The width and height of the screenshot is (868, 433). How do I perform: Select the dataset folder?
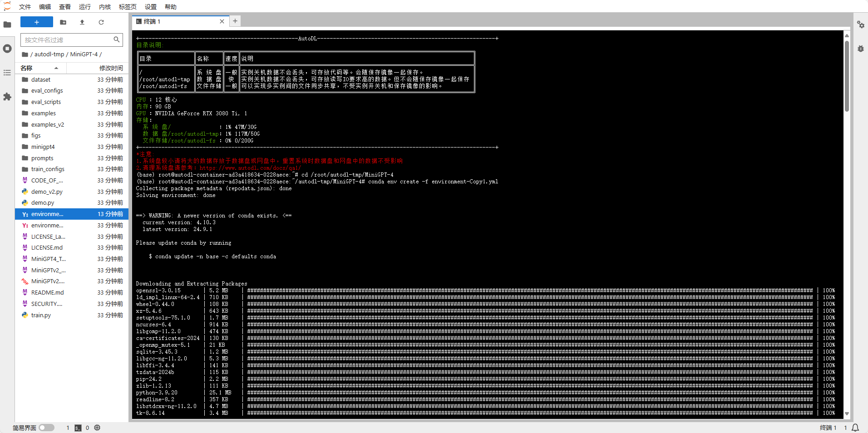(x=72, y=79)
